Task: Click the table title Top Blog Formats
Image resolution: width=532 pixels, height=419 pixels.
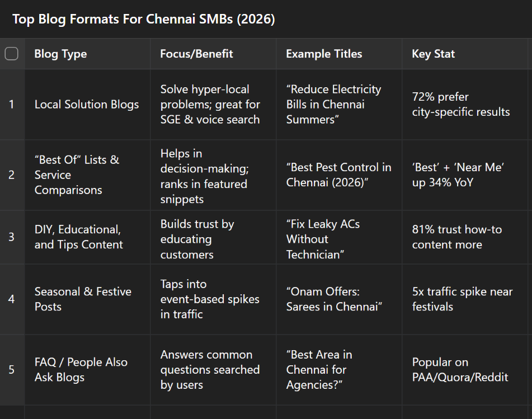Action: point(144,19)
